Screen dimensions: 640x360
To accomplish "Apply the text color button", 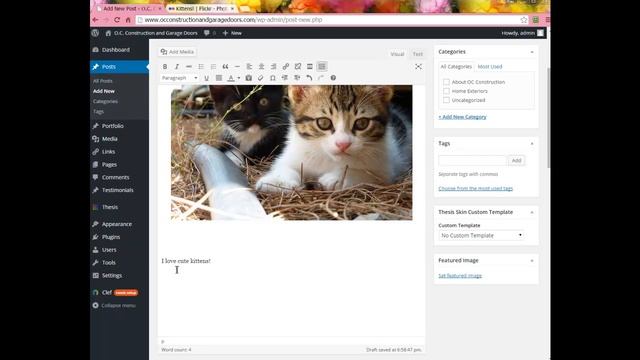I will tap(231, 78).
